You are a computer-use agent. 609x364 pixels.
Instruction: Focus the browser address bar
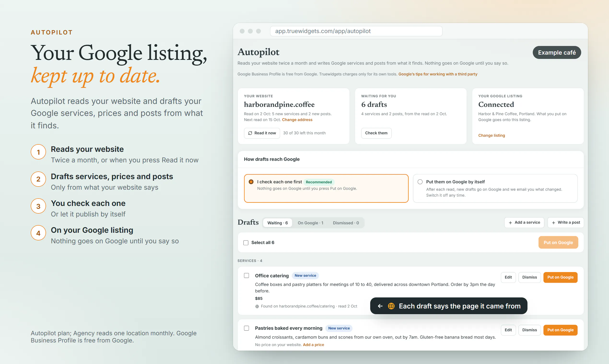point(356,31)
